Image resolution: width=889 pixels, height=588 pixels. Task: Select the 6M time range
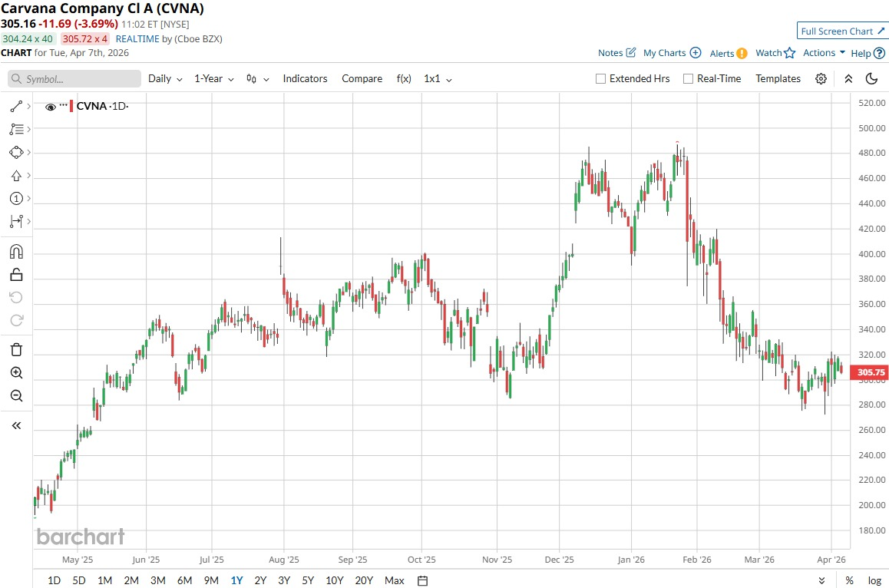pyautogui.click(x=184, y=580)
